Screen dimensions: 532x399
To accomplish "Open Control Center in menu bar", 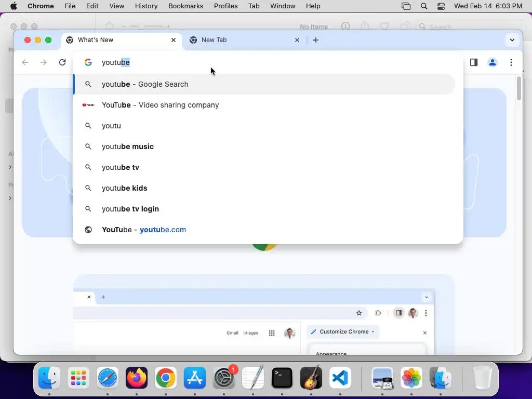I will click(x=441, y=6).
